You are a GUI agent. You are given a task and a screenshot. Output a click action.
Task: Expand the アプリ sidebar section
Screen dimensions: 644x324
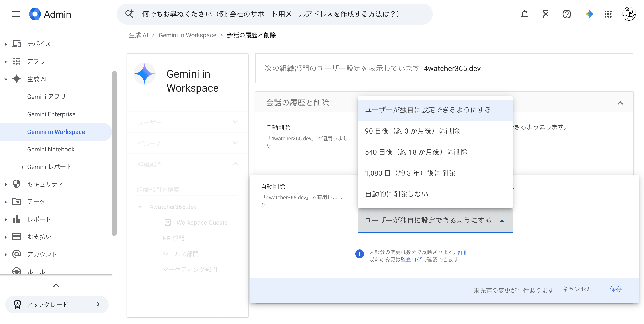click(5, 62)
